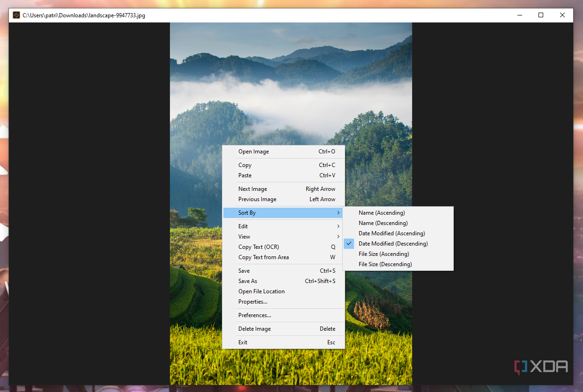This screenshot has height=392, width=583.
Task: Open Preferences...
Action: 283,315
